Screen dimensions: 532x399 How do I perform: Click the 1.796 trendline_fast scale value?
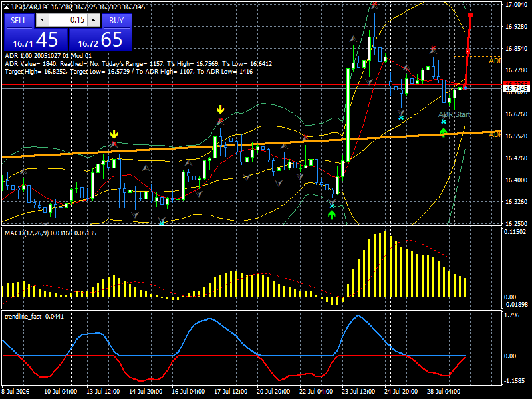click(512, 315)
